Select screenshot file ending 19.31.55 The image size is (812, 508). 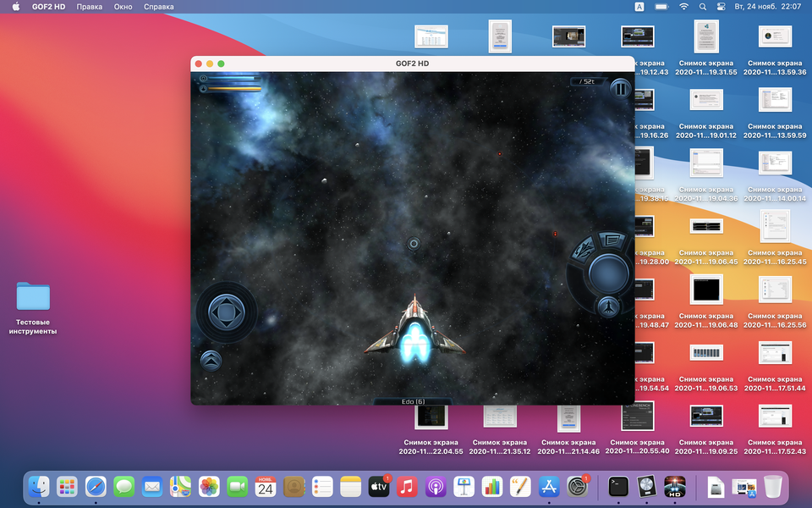pyautogui.click(x=705, y=47)
